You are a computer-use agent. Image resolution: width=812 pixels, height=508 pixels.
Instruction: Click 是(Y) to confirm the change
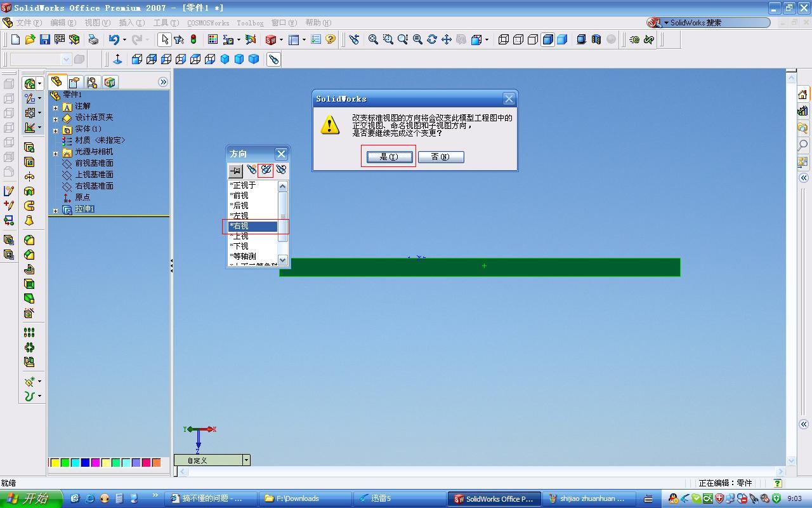point(389,157)
